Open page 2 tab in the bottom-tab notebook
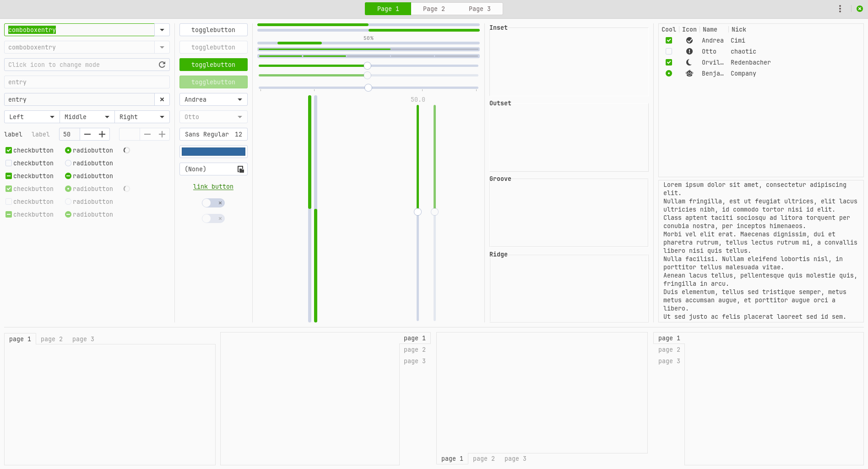This screenshot has width=868, height=469. (x=484, y=458)
